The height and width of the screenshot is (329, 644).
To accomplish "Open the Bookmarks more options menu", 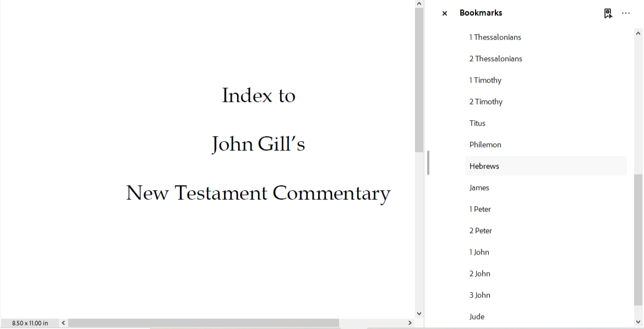I will point(626,13).
